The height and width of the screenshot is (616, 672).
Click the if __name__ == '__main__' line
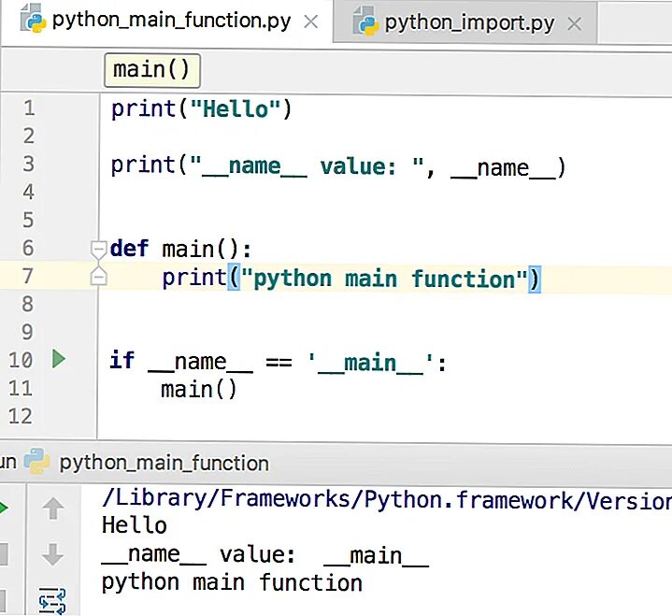[x=278, y=362]
